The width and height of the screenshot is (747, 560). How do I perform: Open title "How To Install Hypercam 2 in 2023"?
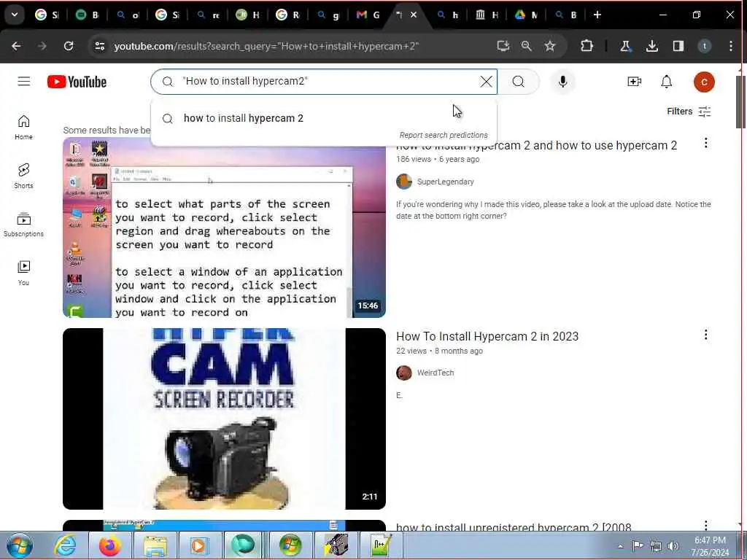coord(487,336)
